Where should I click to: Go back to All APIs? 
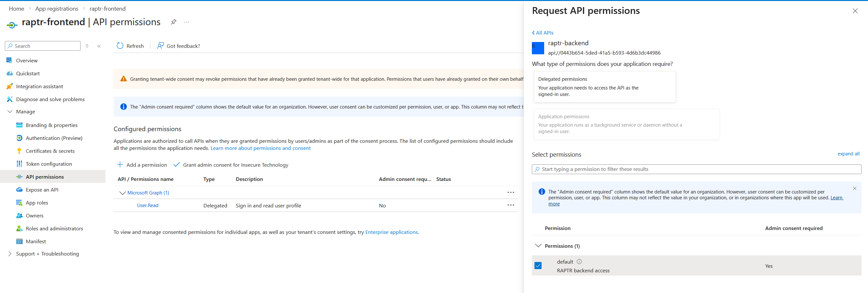click(x=543, y=33)
